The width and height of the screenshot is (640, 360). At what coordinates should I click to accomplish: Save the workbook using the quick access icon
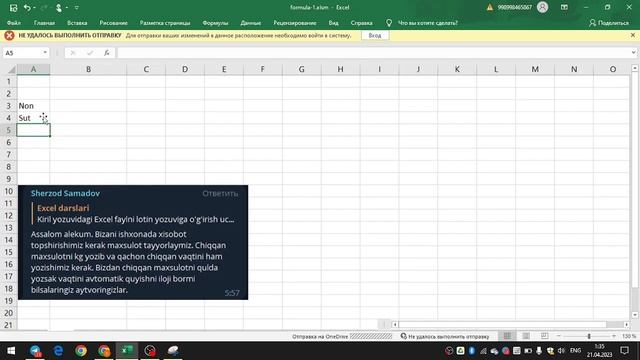point(13,7)
